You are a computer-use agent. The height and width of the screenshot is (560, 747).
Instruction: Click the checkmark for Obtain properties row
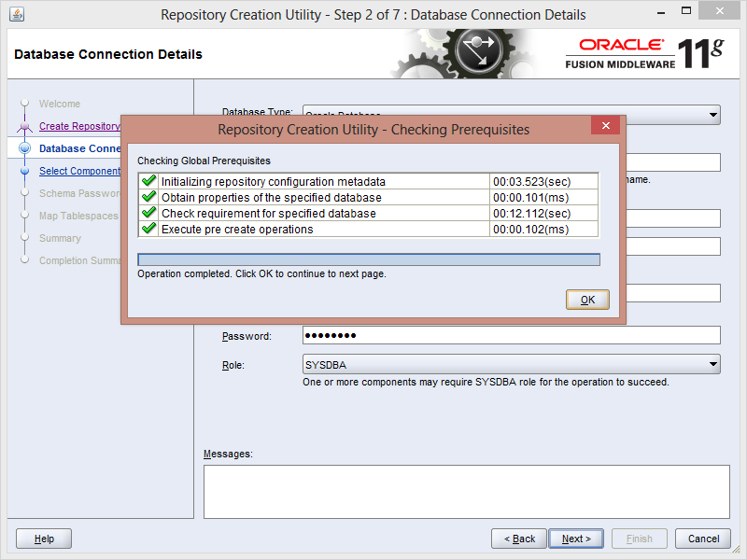(x=148, y=198)
